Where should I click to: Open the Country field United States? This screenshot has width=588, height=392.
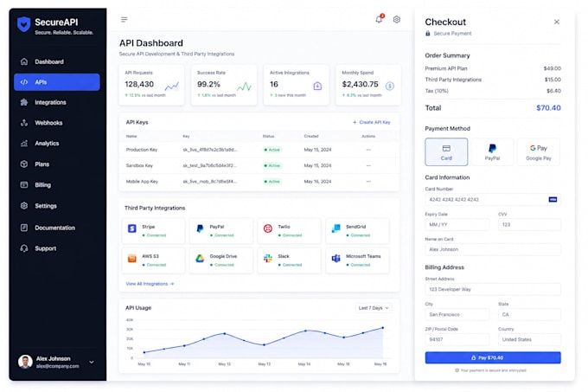(529, 339)
